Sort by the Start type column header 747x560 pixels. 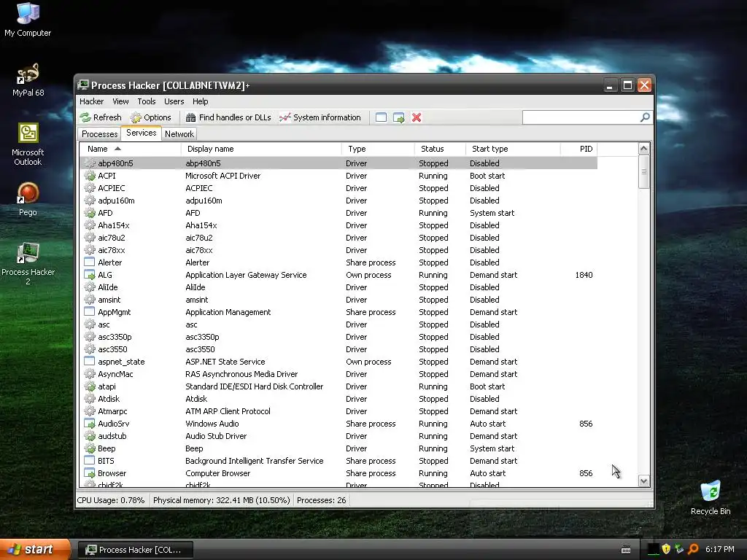(513, 149)
